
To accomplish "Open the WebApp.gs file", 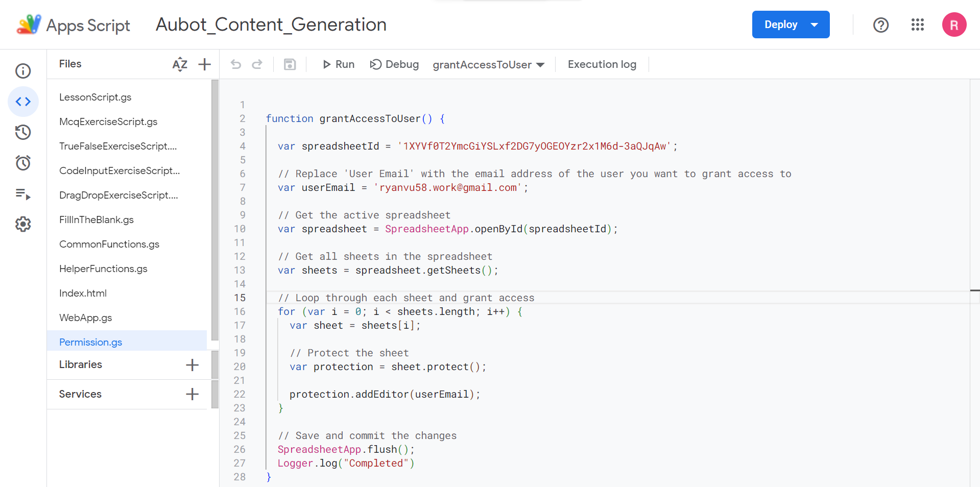I will point(85,318).
